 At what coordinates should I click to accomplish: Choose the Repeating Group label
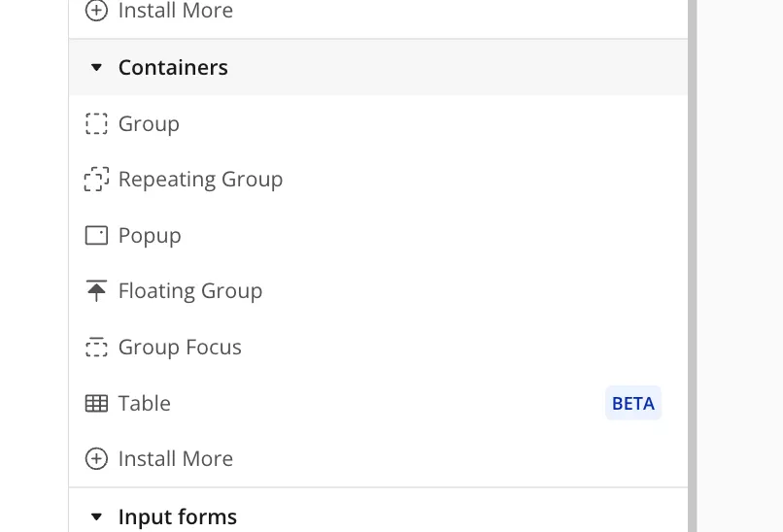coord(200,180)
